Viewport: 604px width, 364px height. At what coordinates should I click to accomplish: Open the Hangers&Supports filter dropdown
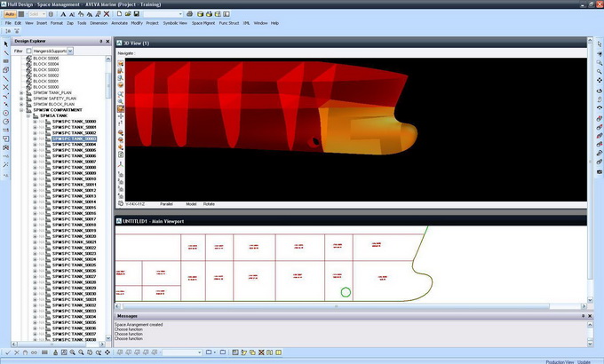[70, 51]
